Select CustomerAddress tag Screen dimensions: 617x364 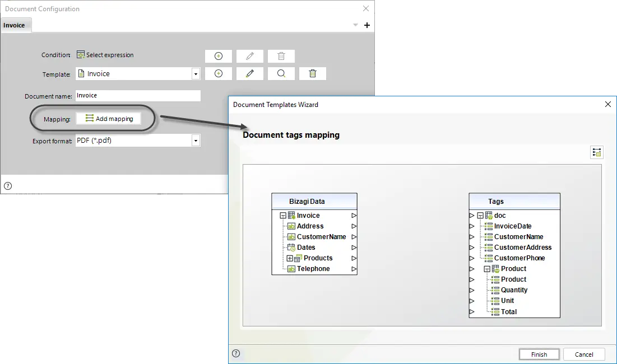[523, 248]
